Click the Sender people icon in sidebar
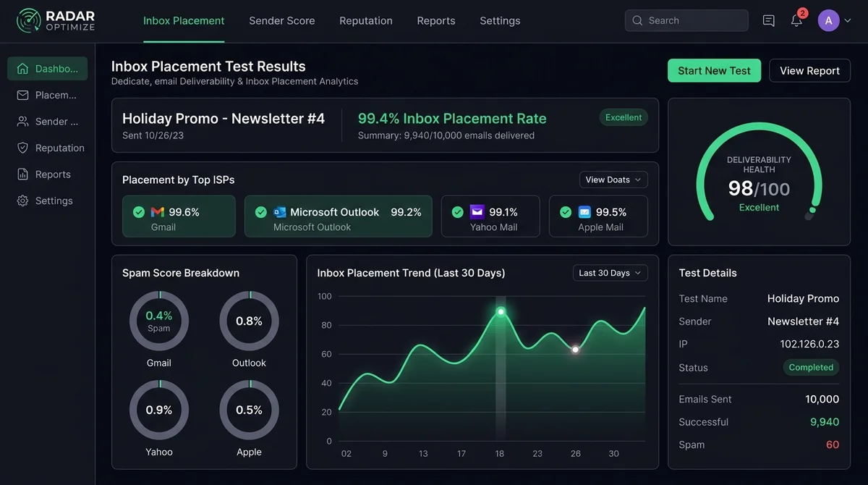Viewport: 868px width, 485px height. 22,122
